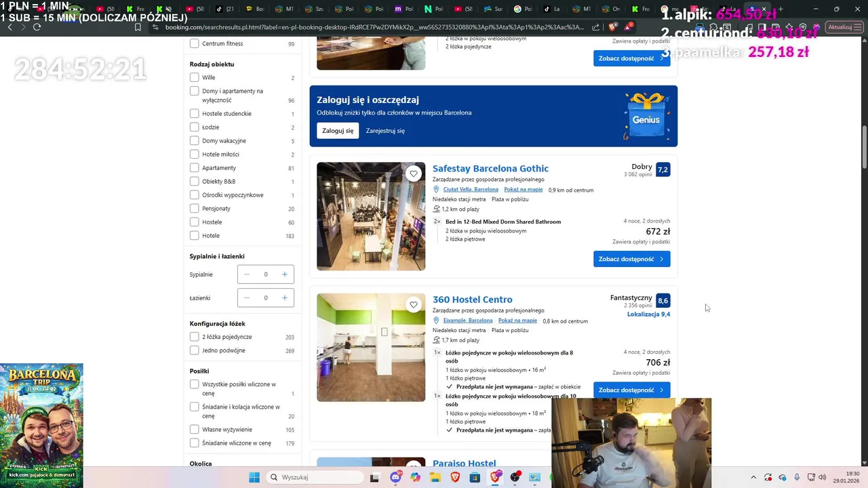This screenshot has height=488, width=868.
Task: Click the 8,6 rating badge
Action: (x=663, y=300)
